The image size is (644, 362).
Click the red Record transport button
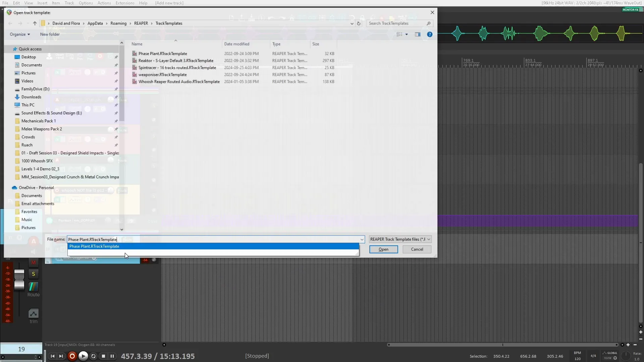[72, 356]
